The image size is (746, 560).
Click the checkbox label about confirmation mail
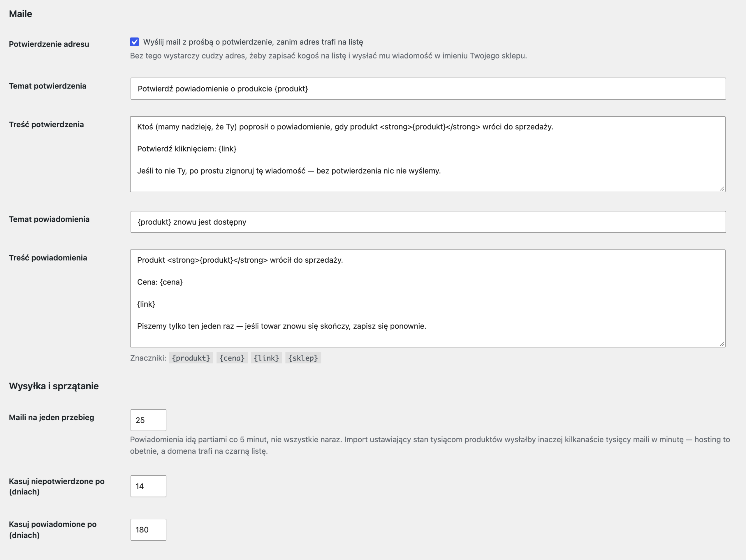point(253,42)
